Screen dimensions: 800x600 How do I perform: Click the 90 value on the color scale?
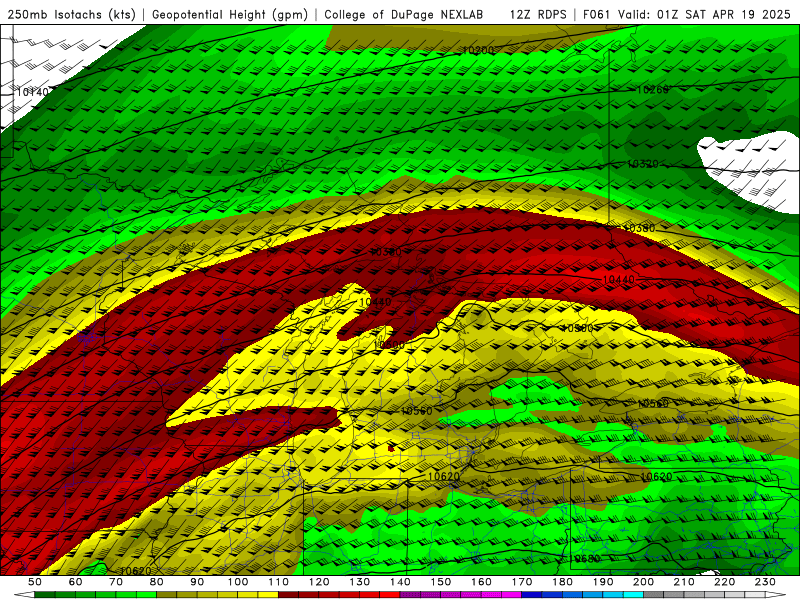197,582
